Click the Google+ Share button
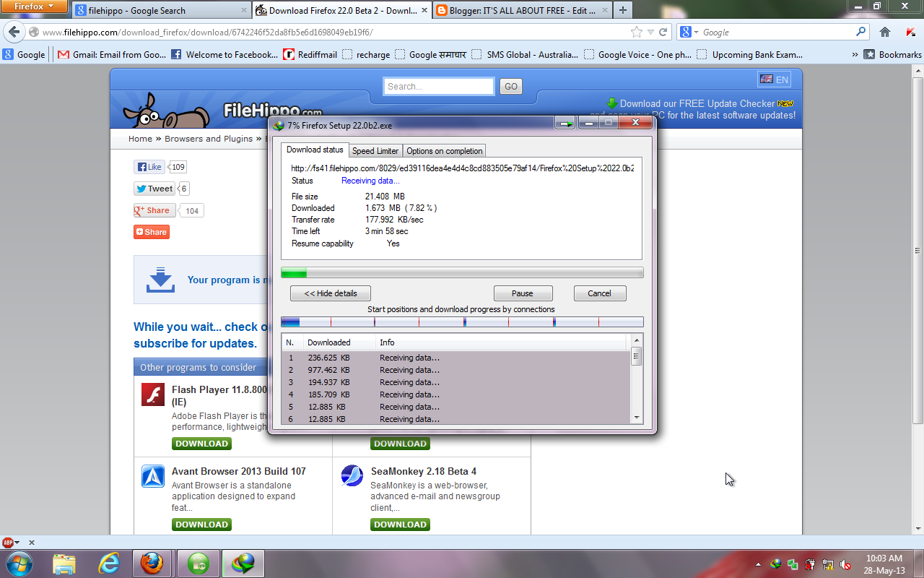The width and height of the screenshot is (924, 578). tap(154, 210)
